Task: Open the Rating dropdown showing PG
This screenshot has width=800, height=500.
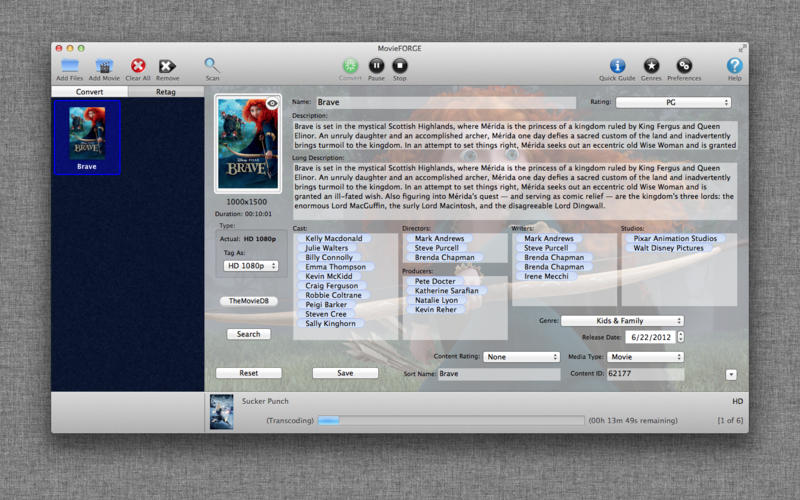Action: (673, 103)
